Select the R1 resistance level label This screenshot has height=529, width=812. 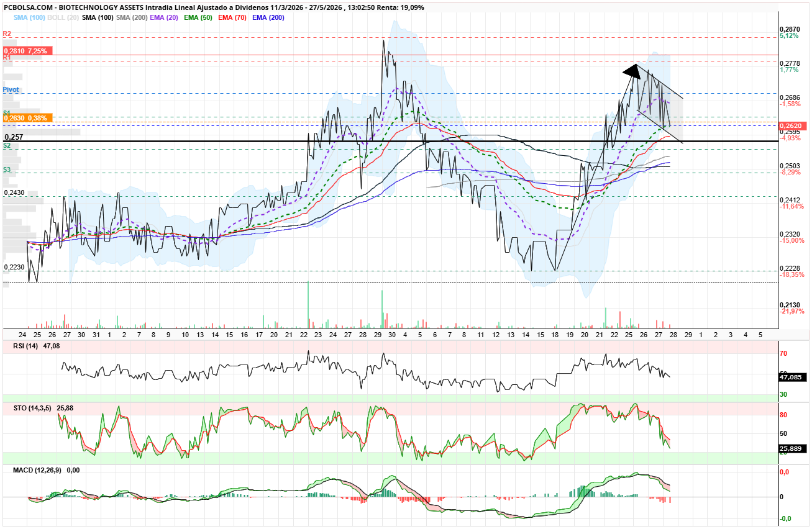pos(7,57)
